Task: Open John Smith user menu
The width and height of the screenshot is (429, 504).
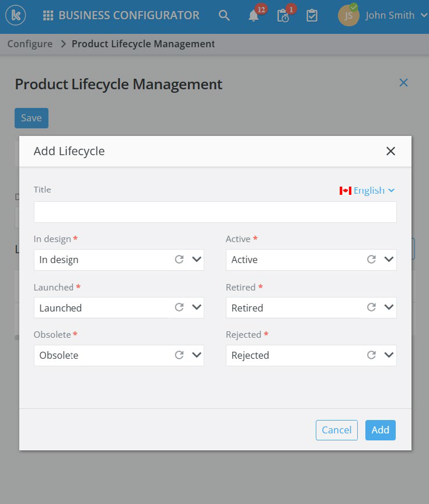Action: [x=384, y=16]
